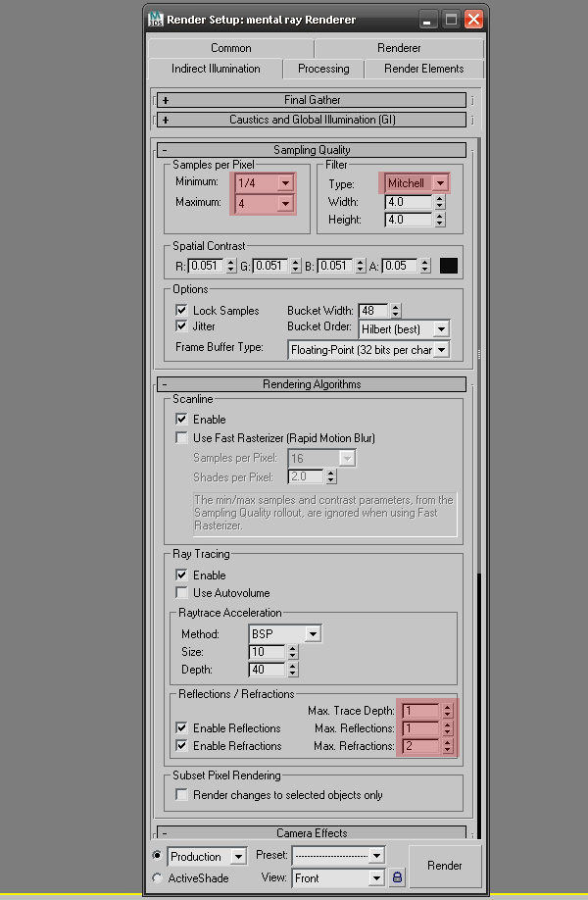Click the 3ds Max application icon in title bar
This screenshot has width=588, height=900.
[155, 19]
